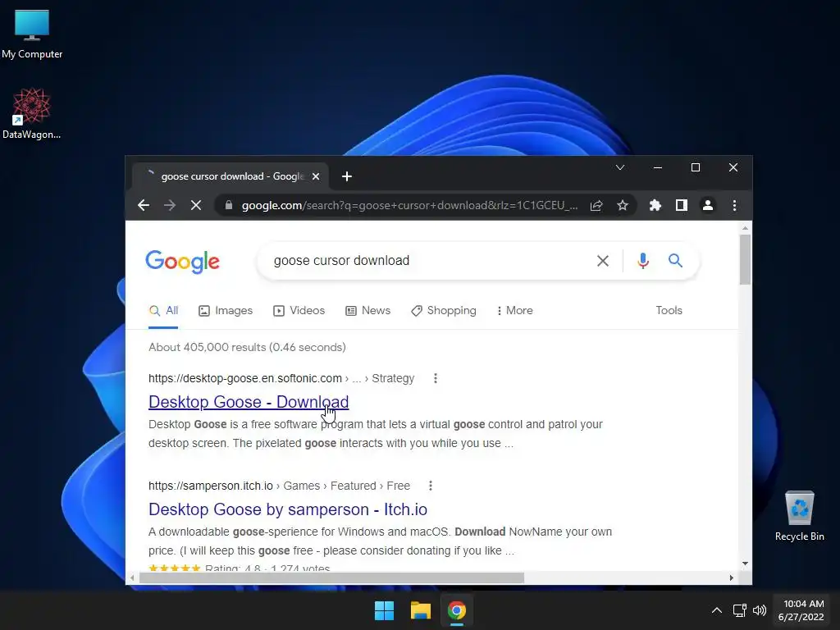840x630 pixels.
Task: Click the padlock site info icon
Action: (229, 205)
